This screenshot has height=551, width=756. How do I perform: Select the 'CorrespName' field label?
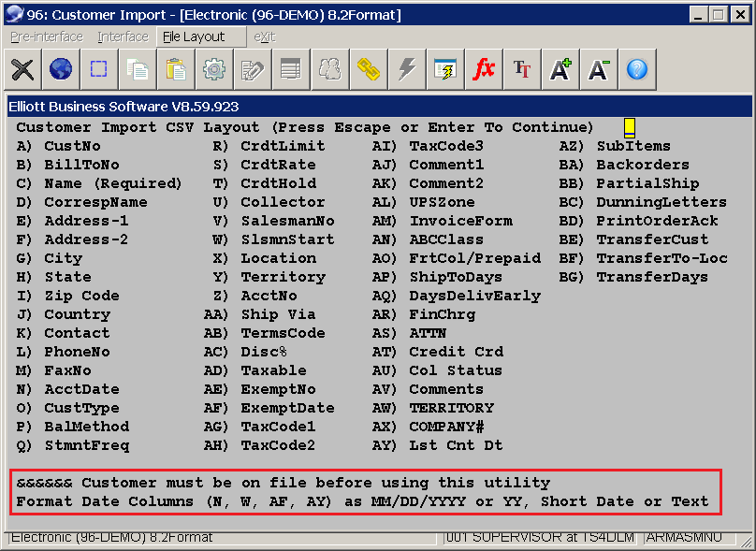point(95,202)
